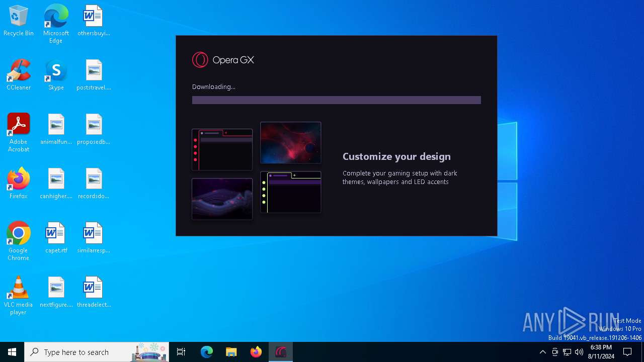This screenshot has height=362, width=644.
Task: Click the Downloading... status text
Action: pos(214,86)
